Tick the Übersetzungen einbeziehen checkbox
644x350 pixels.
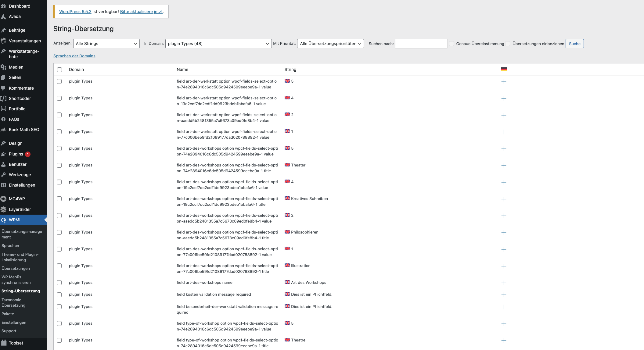click(x=508, y=44)
